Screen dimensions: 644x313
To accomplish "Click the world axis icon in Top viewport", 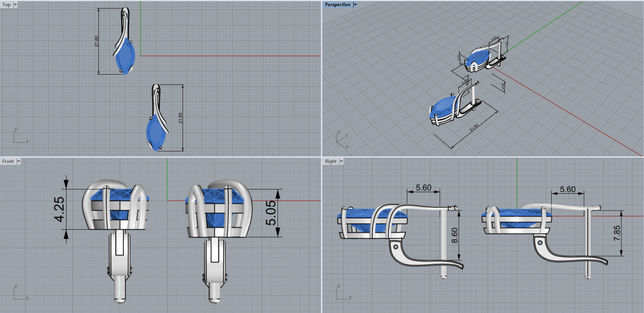I will pyautogui.click(x=20, y=136).
